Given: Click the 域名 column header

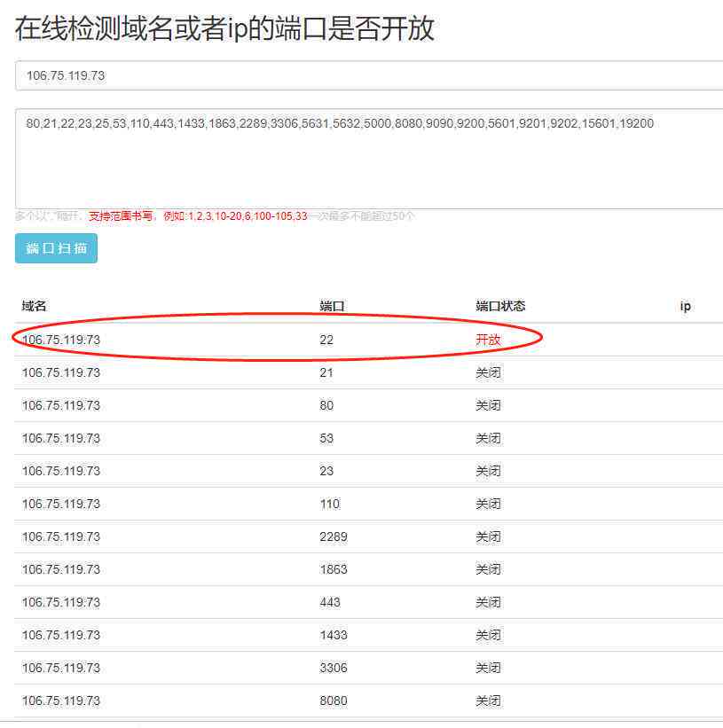Looking at the screenshot, I should tap(34, 306).
